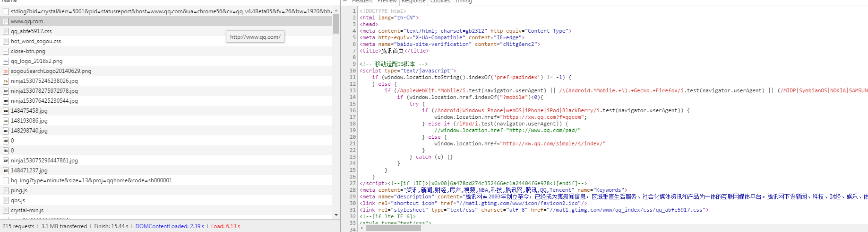This screenshot has height=232, width=868.
Task: Click the green 移动适配JS脚本 comment line
Action: [393, 64]
